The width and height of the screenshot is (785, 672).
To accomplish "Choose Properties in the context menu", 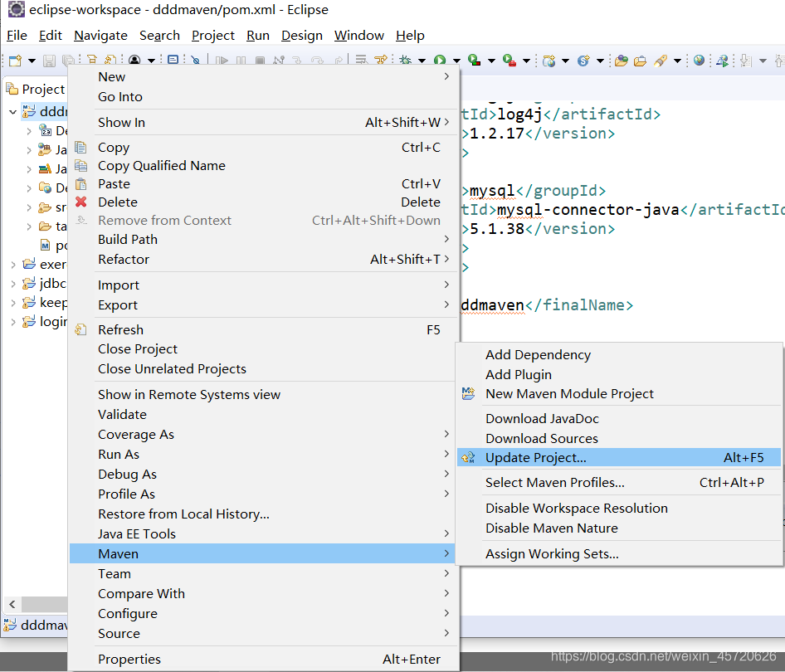I will (263, 659).
